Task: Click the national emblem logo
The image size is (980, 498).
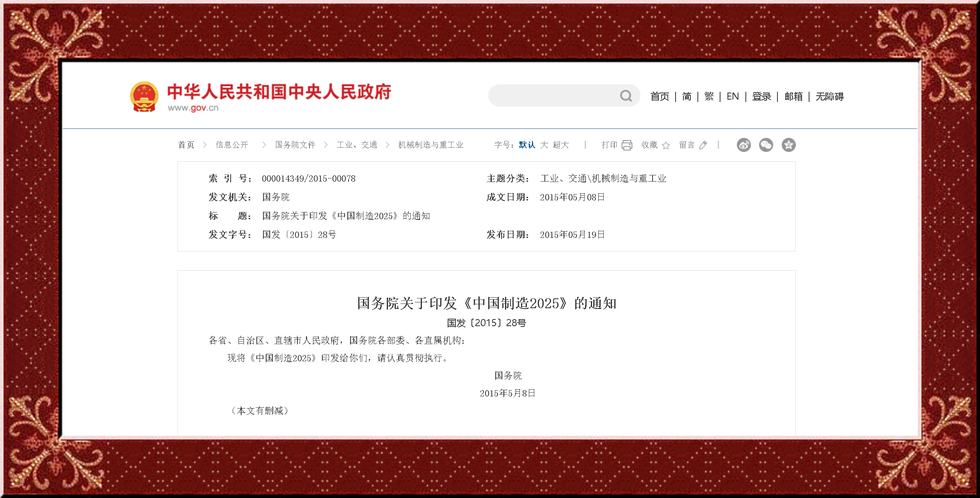Action: coord(144,96)
